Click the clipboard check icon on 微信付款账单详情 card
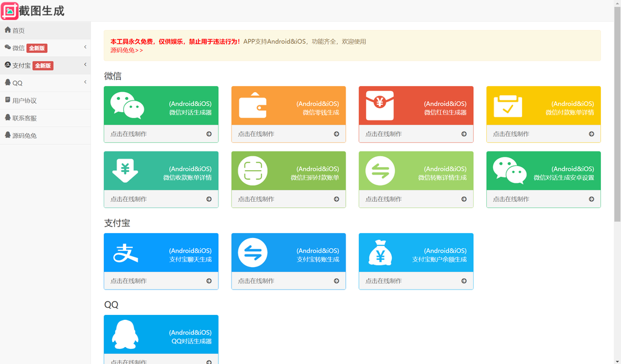 tap(508, 105)
